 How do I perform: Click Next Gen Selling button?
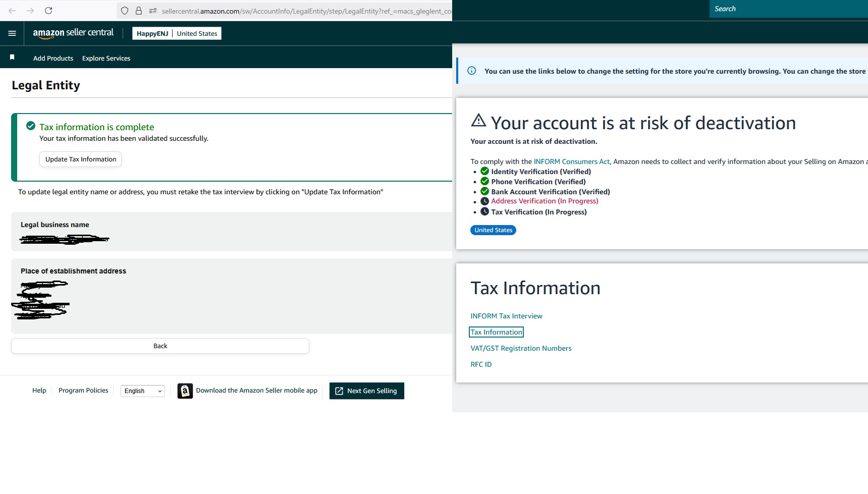pyautogui.click(x=367, y=391)
